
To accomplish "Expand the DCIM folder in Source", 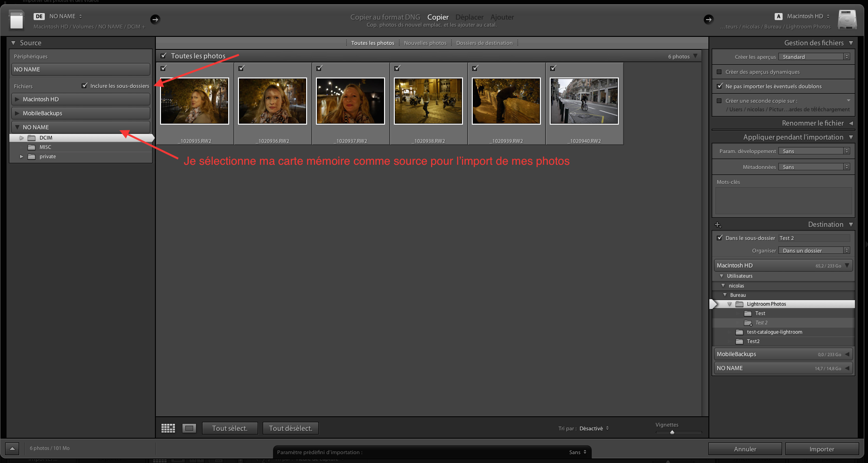I will (21, 138).
